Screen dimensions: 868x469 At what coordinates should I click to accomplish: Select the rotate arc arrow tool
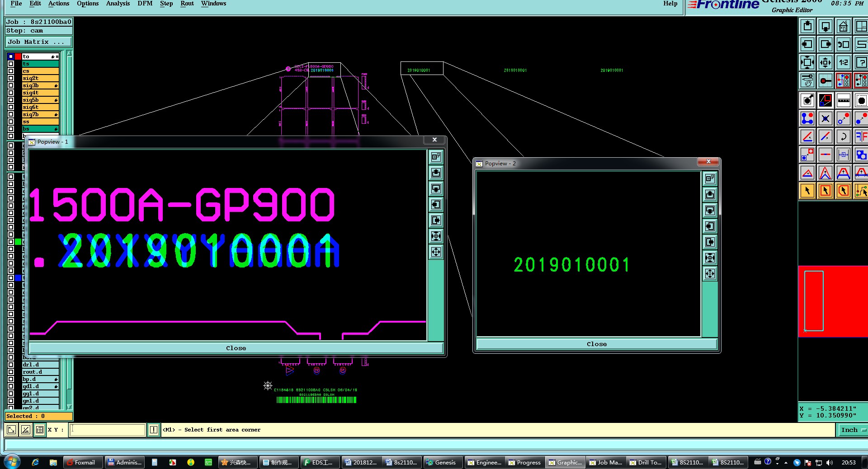844,136
